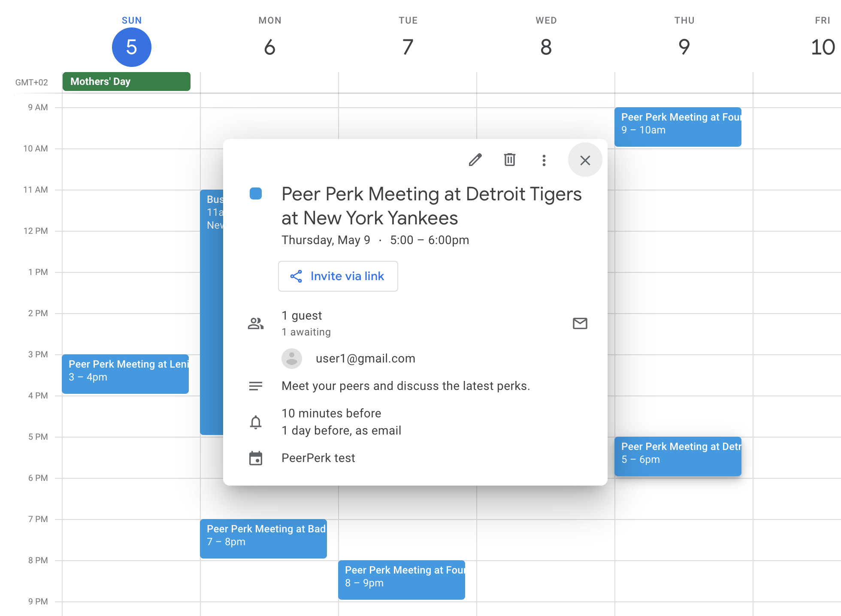The width and height of the screenshot is (841, 616).
Task: Open Thursday 9 – 10am Peer Perk Meeting
Action: (x=678, y=127)
